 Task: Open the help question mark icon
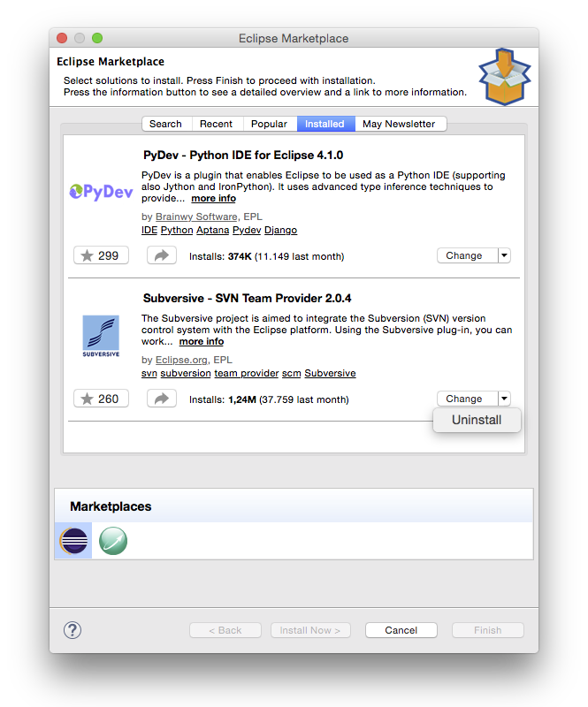[x=73, y=630]
